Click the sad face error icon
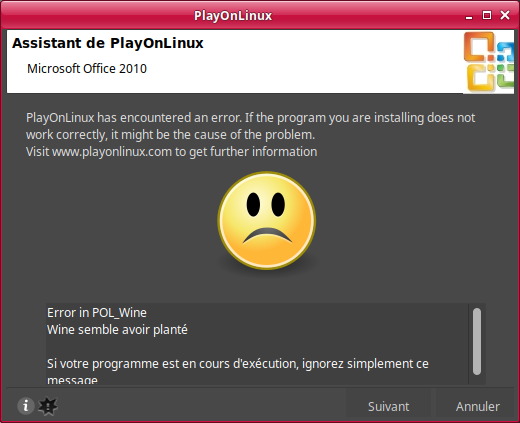The height and width of the screenshot is (423, 520). point(267,221)
